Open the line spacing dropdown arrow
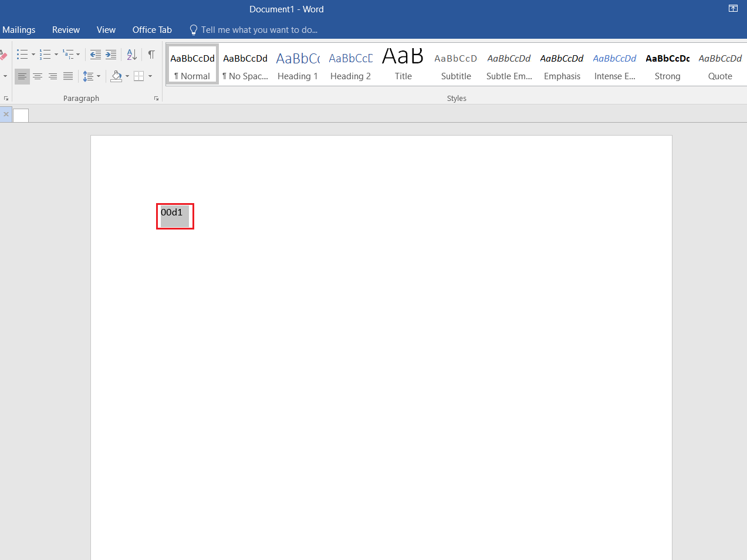The height and width of the screenshot is (560, 747). coord(99,76)
